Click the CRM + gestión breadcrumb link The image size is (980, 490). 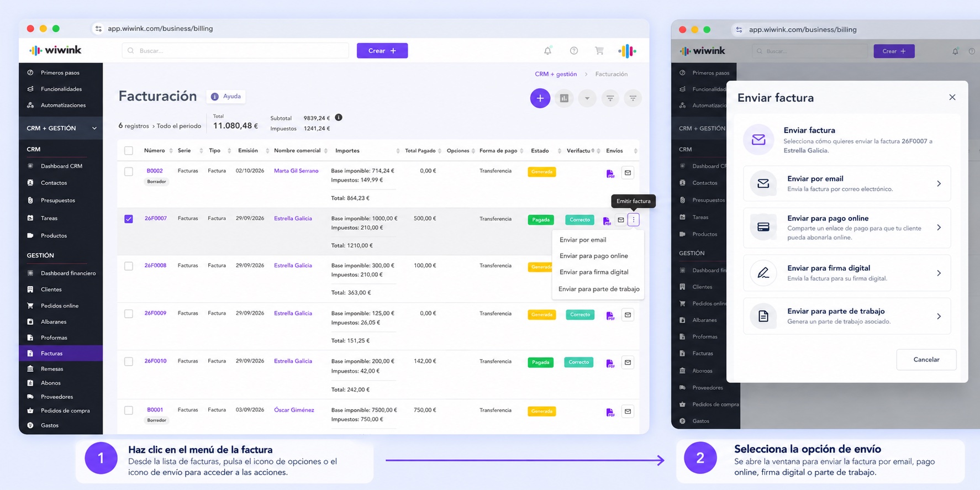tap(556, 74)
